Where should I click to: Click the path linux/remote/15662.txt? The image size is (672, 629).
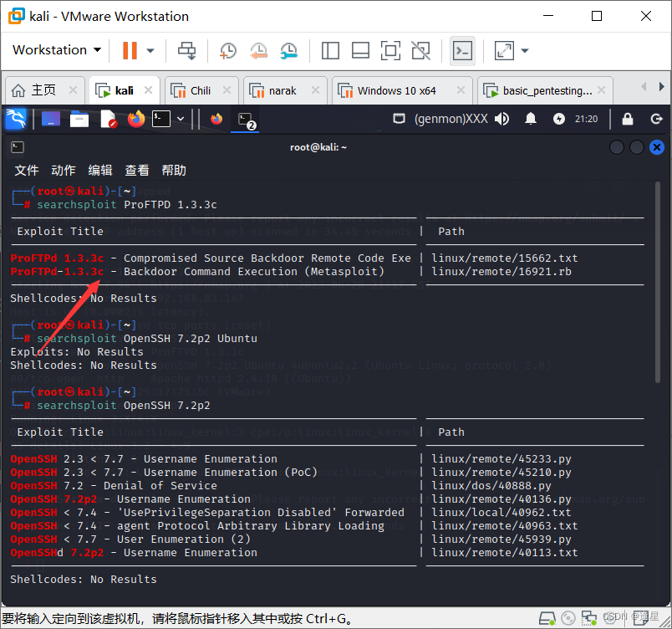point(505,258)
